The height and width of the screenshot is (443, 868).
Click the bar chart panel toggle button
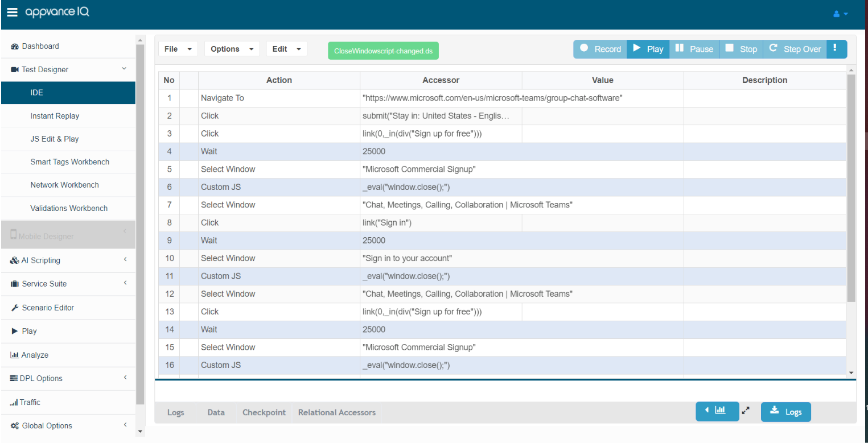pyautogui.click(x=717, y=411)
